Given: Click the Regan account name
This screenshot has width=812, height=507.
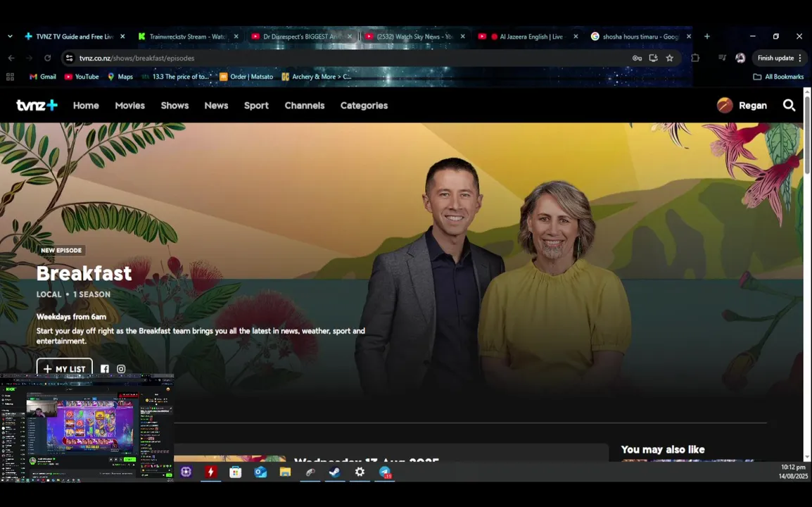Looking at the screenshot, I should [752, 105].
